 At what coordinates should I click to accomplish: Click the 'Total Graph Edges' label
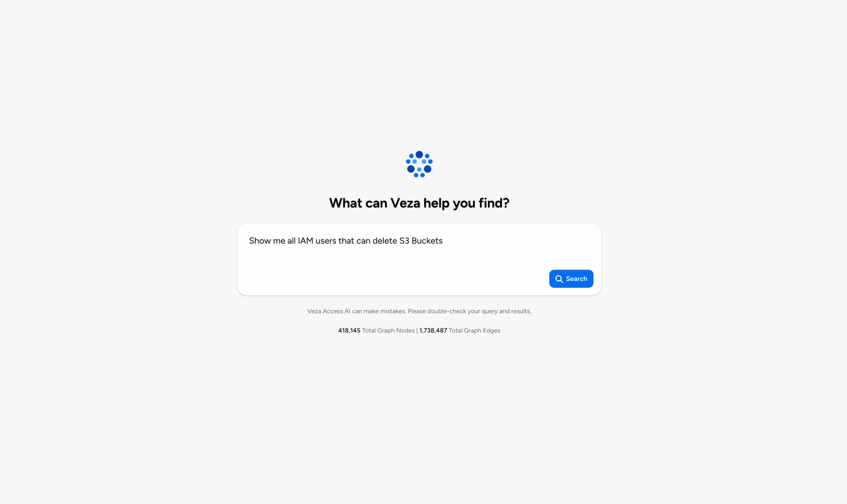[474, 330]
